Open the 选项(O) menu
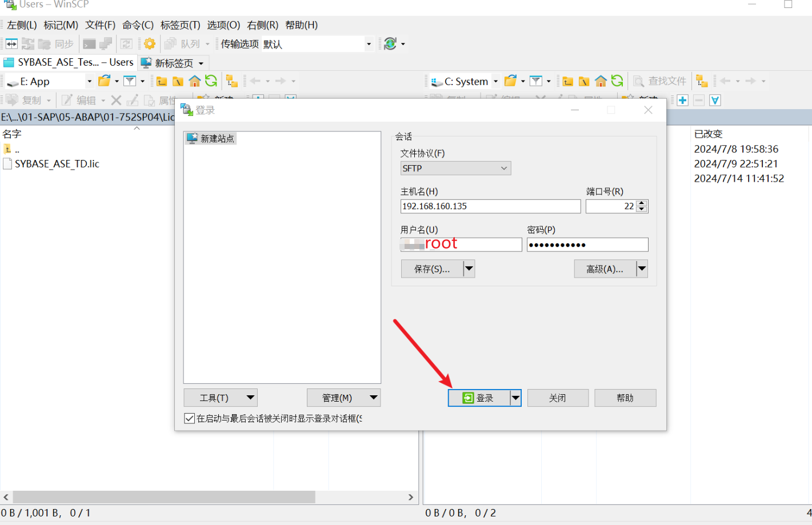Image resolution: width=812 pixels, height=525 pixels. pyautogui.click(x=223, y=25)
